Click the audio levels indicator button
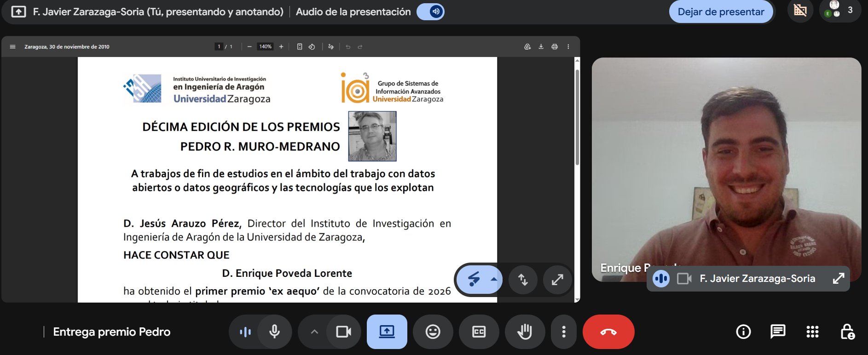The width and height of the screenshot is (868, 355). click(245, 332)
